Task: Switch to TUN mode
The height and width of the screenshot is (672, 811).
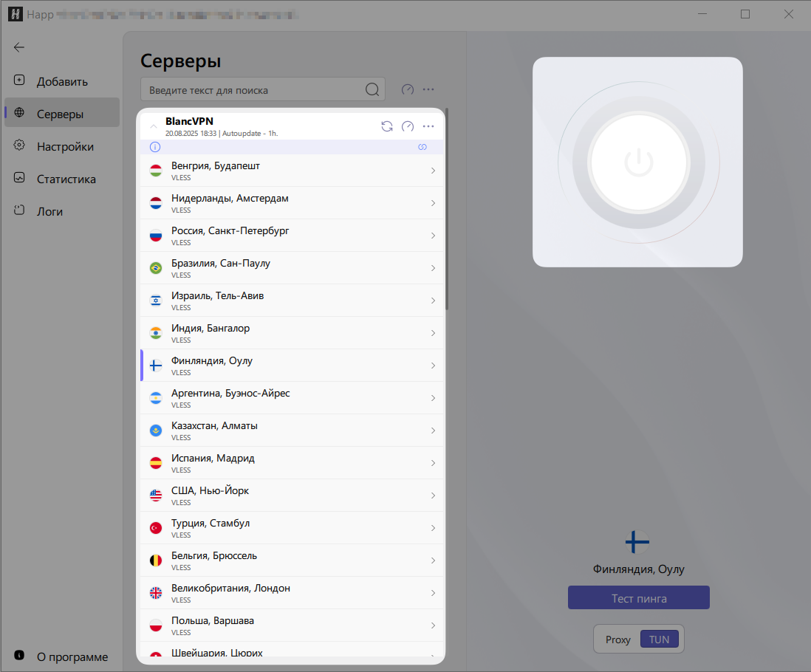Action: (x=659, y=640)
